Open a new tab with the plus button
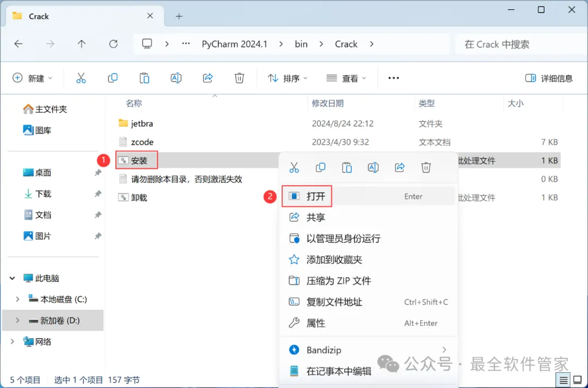The height and width of the screenshot is (388, 588). click(179, 16)
